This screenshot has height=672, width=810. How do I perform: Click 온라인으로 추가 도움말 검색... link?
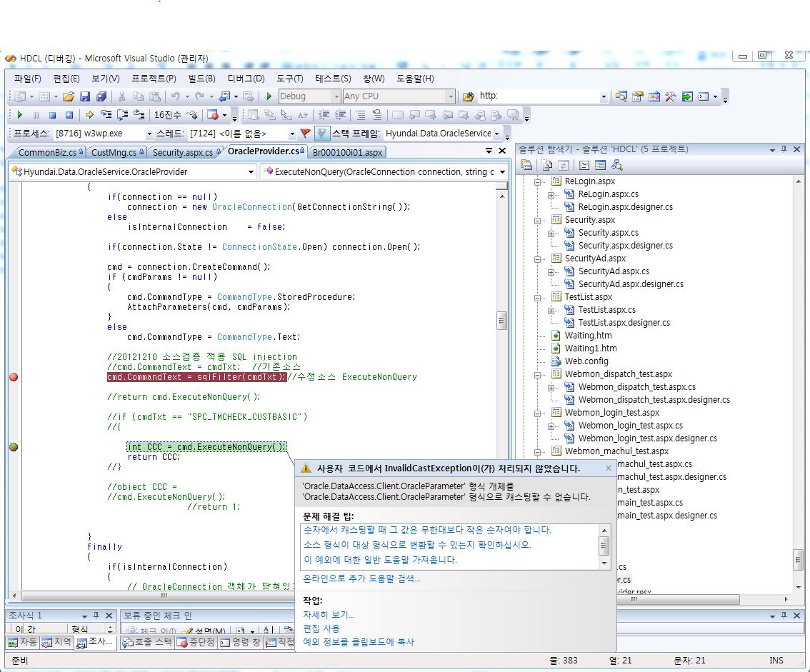[361, 578]
